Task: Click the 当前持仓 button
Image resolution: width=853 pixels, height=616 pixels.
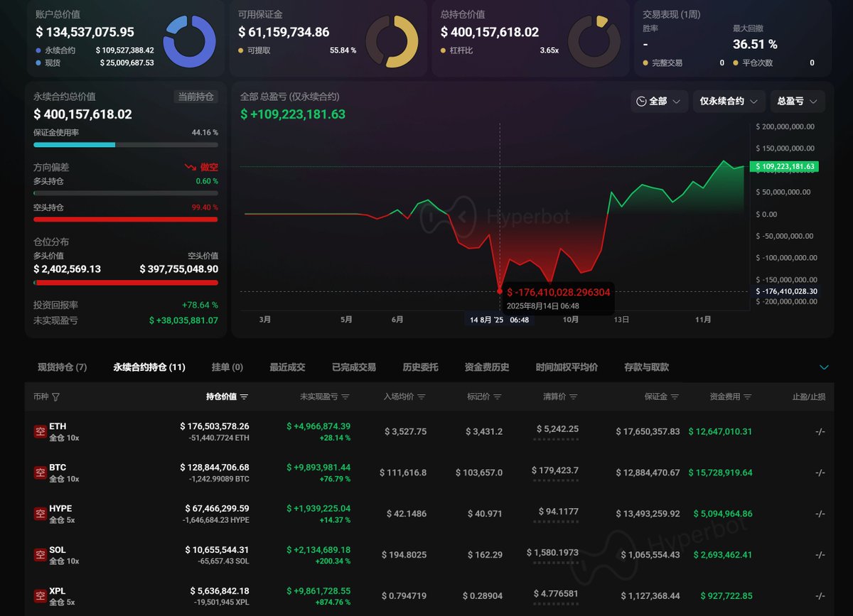Action: pyautogui.click(x=195, y=97)
